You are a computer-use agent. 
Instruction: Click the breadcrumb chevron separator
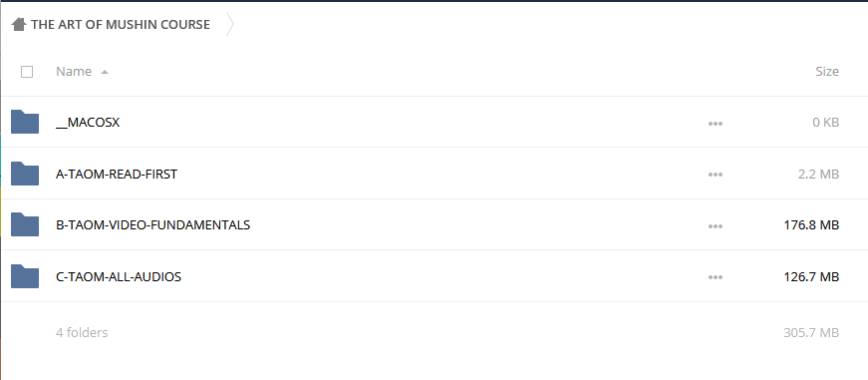click(x=230, y=24)
